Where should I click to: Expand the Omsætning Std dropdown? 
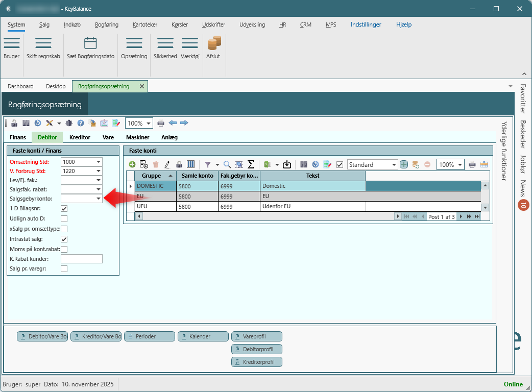point(98,161)
